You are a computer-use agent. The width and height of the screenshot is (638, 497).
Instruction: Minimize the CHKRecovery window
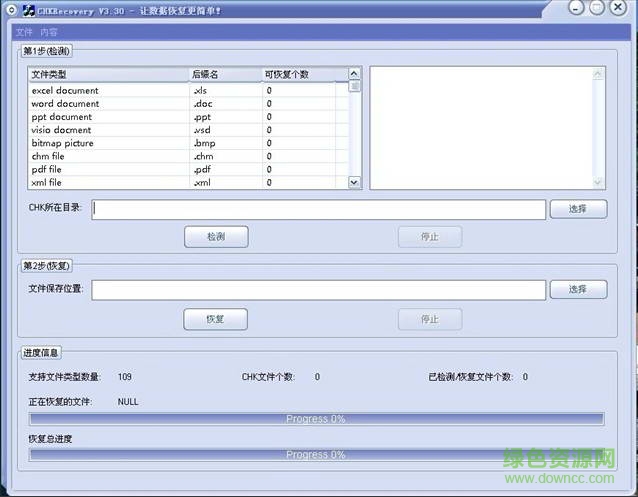576,8
